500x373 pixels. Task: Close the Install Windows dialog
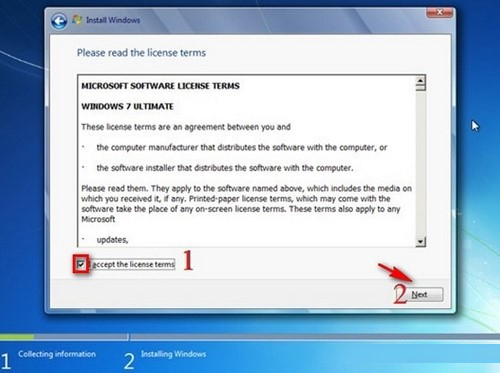pos(440,12)
